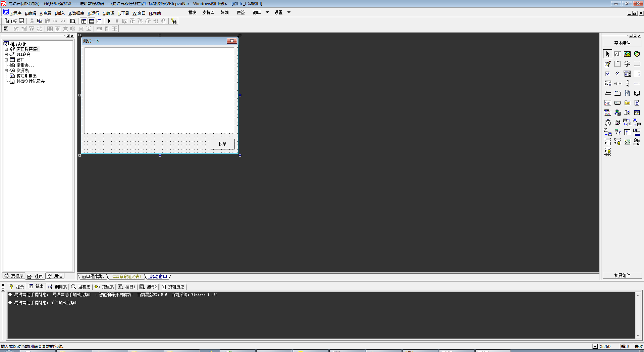Pick the shape box component
The height and width of the screenshot is (352, 644).
click(x=637, y=54)
